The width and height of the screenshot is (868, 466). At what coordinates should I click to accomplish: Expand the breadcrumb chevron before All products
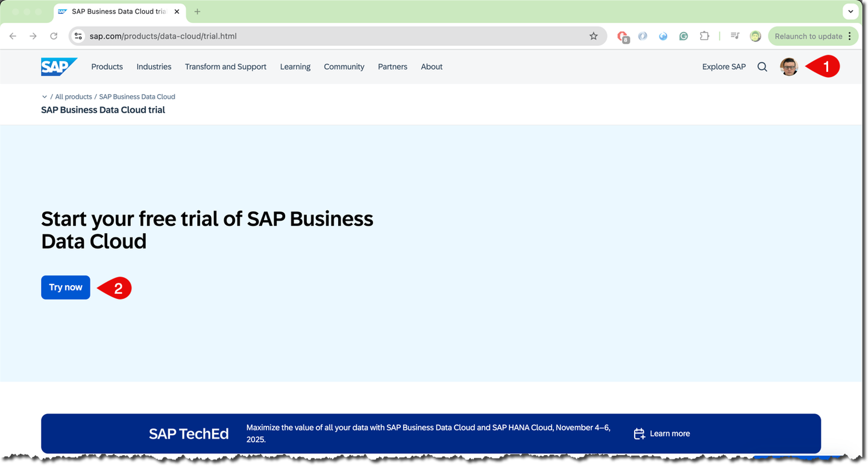tap(44, 96)
